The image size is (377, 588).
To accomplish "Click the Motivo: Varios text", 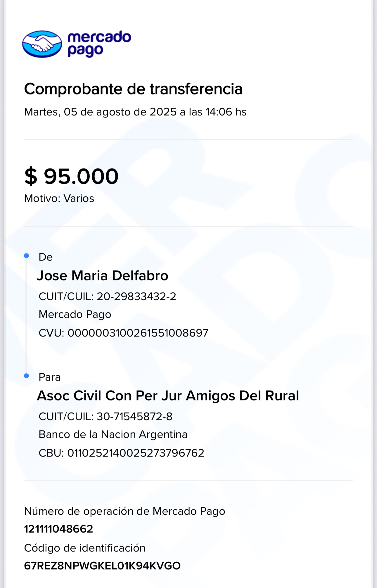I will 59,198.
